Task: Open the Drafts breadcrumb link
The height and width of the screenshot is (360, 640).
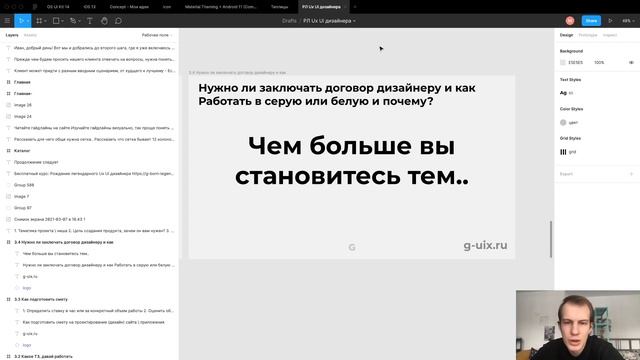Action: click(289, 20)
